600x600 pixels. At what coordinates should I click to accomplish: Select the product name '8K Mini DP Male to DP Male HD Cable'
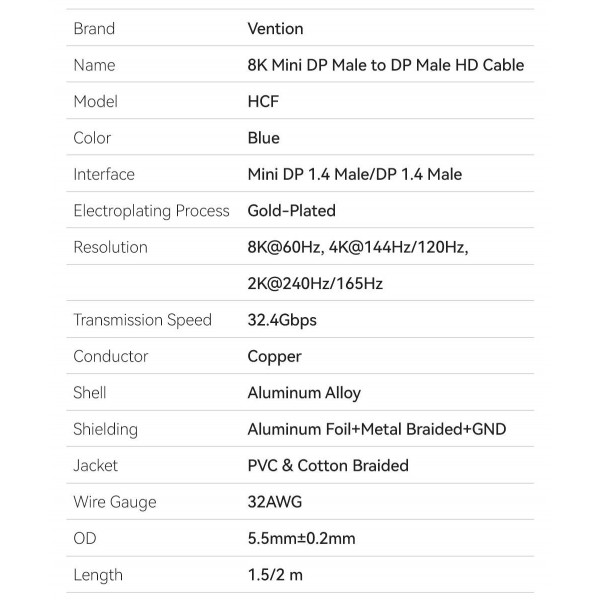(x=385, y=65)
